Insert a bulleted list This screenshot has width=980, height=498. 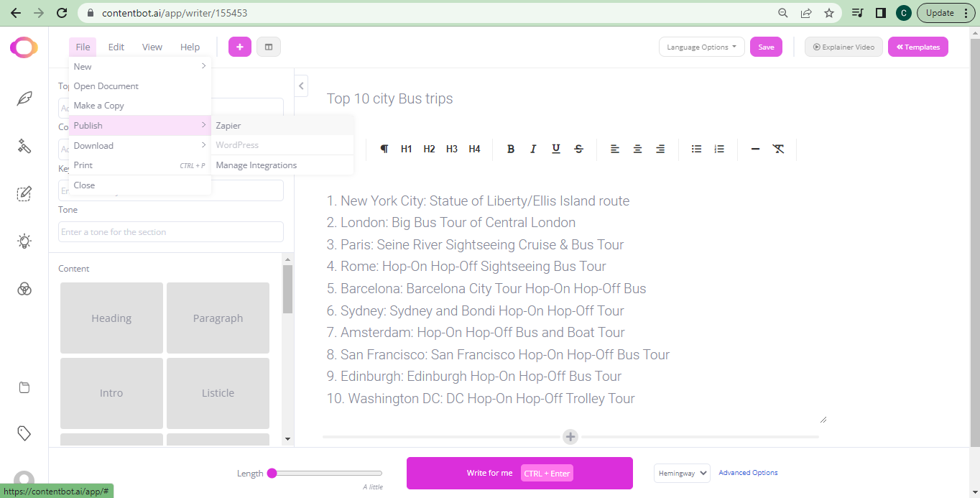[696, 149]
